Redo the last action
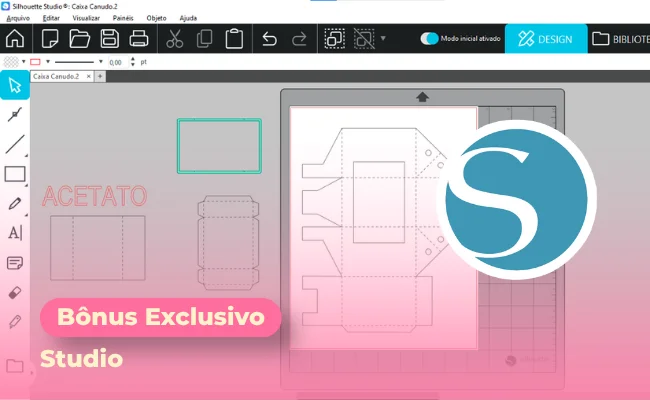This screenshot has height=400, width=650. tap(299, 39)
